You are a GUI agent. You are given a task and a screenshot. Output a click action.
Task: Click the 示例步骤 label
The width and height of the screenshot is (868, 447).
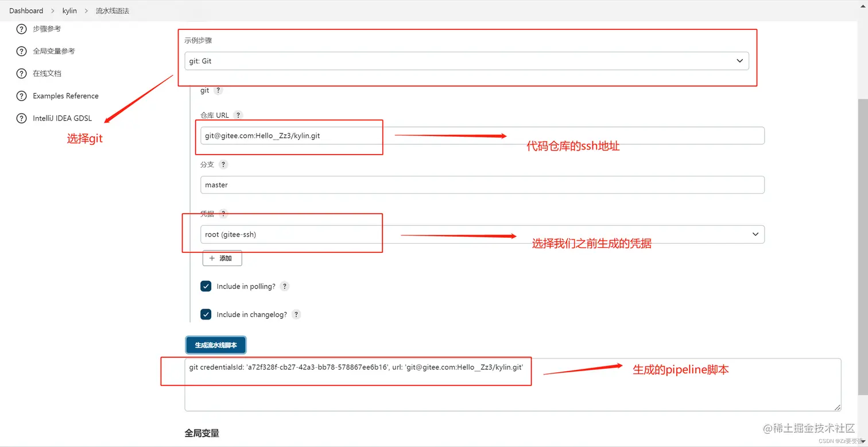point(198,41)
